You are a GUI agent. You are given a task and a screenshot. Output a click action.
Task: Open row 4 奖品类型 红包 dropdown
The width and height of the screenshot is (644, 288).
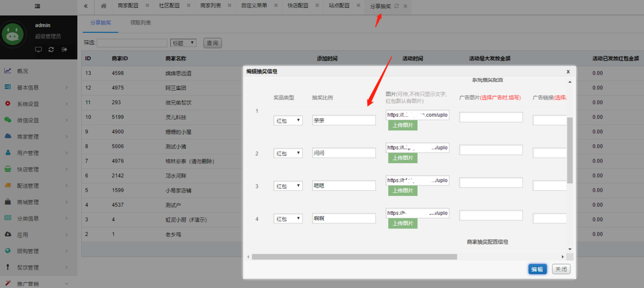(x=288, y=219)
